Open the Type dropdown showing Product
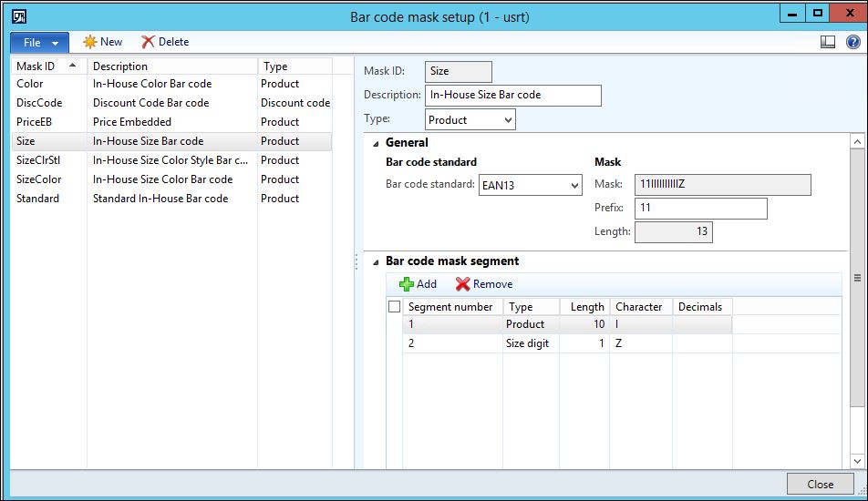Screen dimensions: 868x501 point(470,120)
